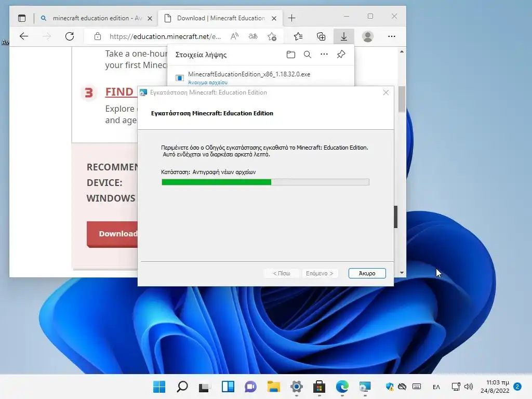Switch the ΕΛ input language indicator

pos(436,387)
